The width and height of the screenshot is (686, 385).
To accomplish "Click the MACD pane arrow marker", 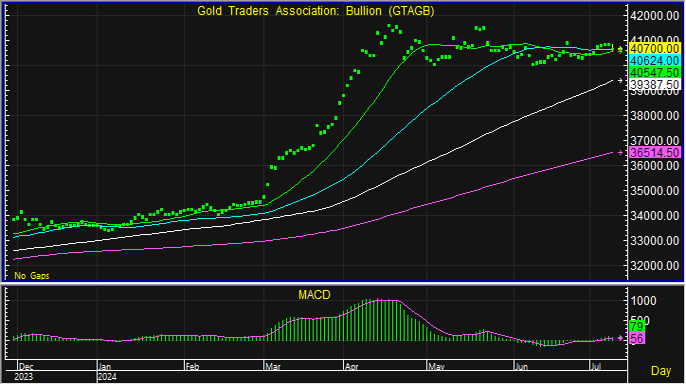I will coord(620,338).
